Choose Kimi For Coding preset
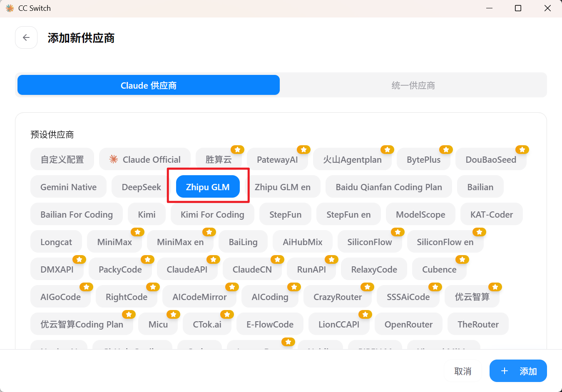 212,214
